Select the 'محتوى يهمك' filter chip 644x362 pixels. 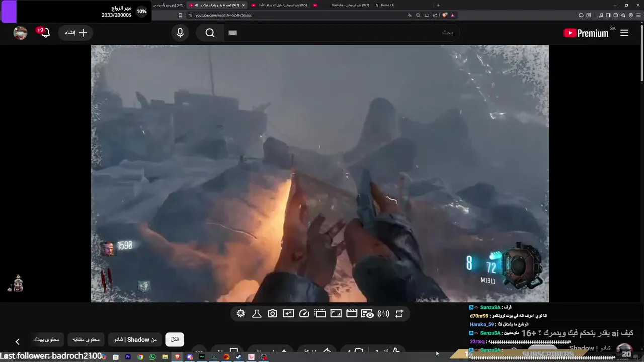pyautogui.click(x=46, y=340)
